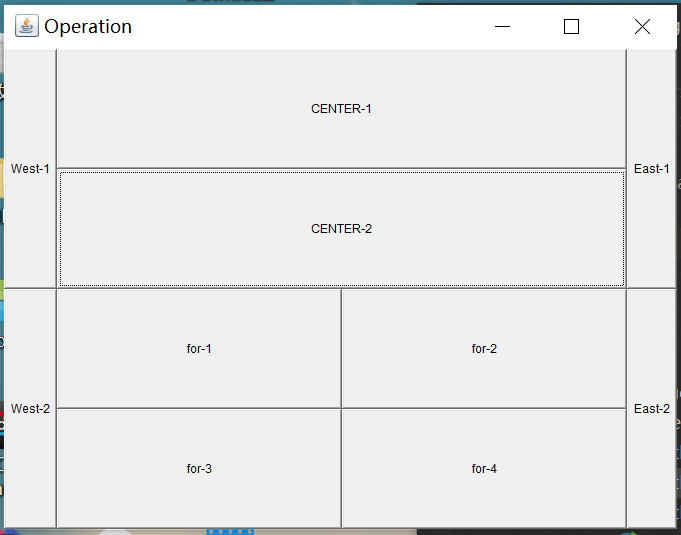The image size is (681, 535).
Task: Open the Java icon window menu
Action: click(x=27, y=26)
